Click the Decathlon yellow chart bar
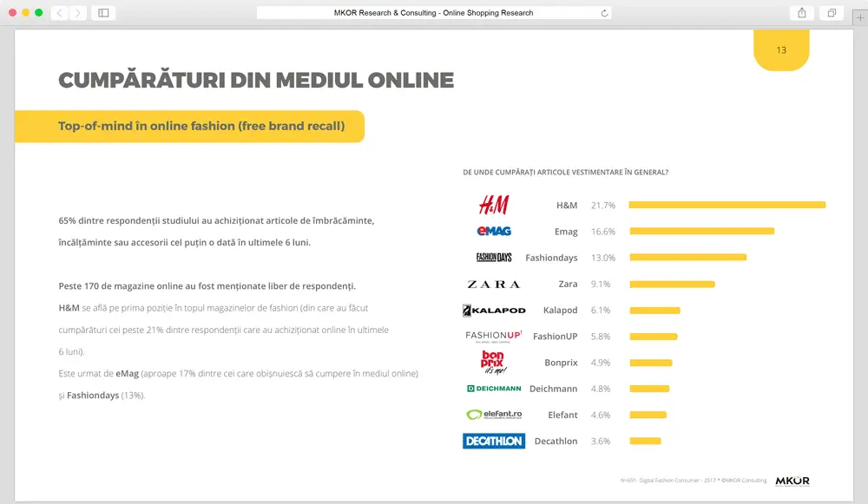Image resolution: width=868 pixels, height=504 pixels. coord(645,441)
